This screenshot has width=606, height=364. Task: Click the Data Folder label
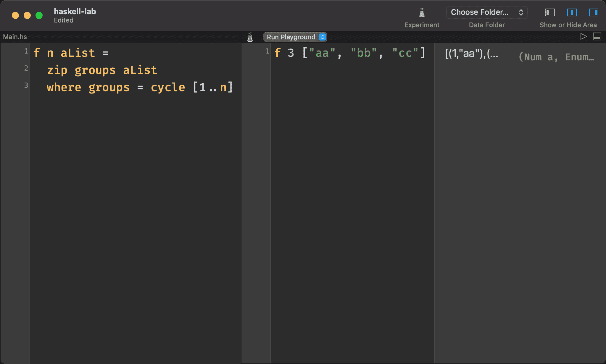coord(487,25)
